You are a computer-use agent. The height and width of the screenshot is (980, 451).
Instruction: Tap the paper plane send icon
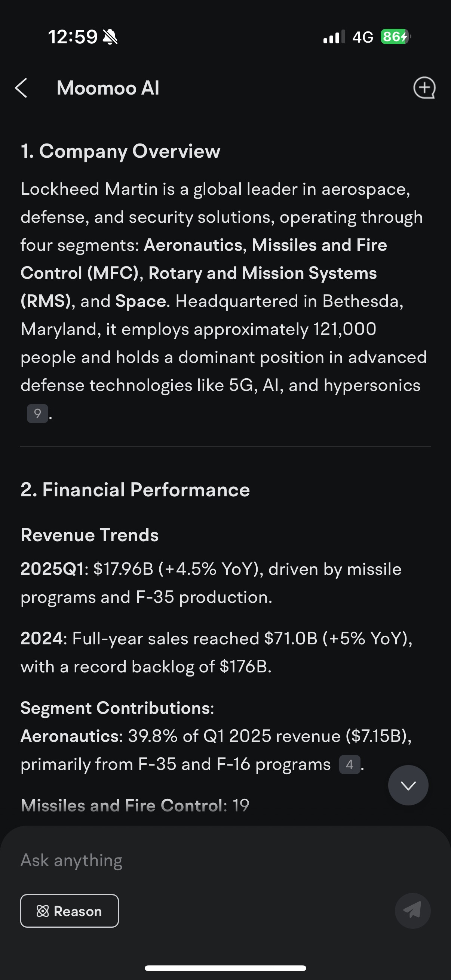412,911
